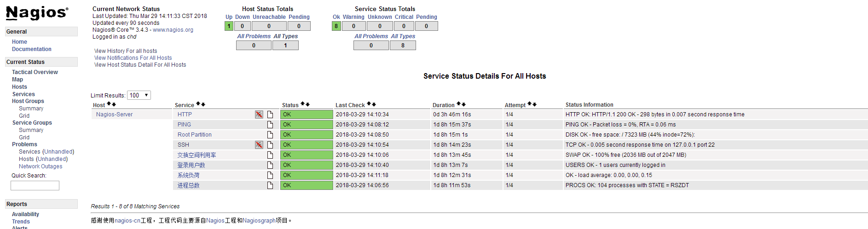Click into Quick Search field
868x229 pixels.
[x=35, y=185]
